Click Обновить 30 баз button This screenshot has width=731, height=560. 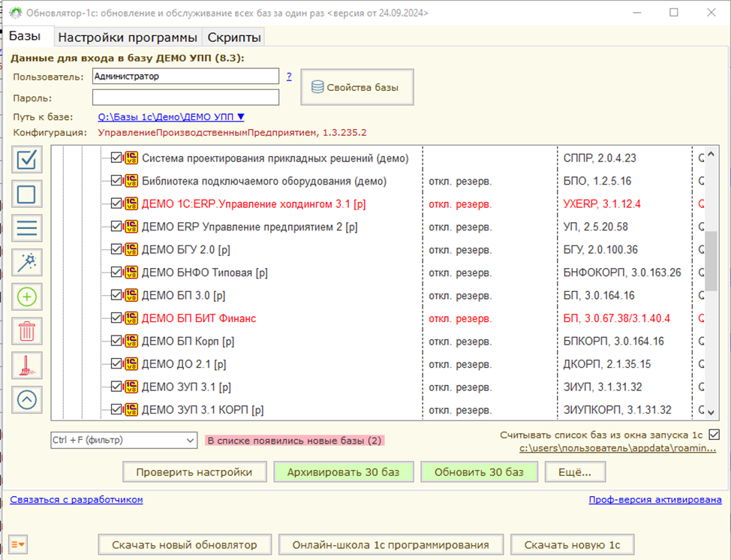(x=480, y=472)
